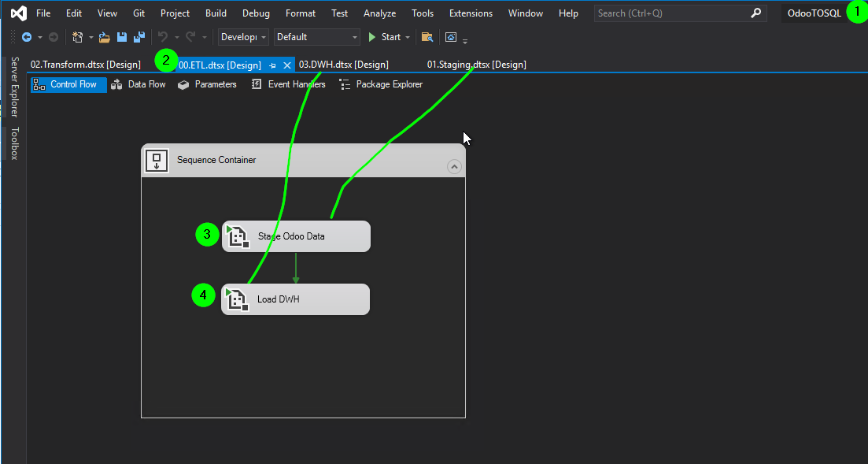
Task: Open the Tools menu
Action: pyautogui.click(x=423, y=13)
